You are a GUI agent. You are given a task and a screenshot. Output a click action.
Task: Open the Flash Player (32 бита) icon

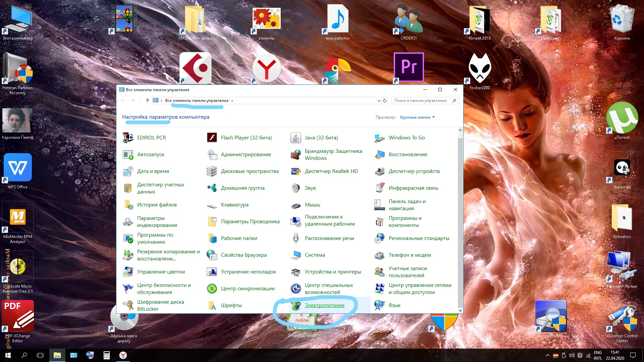(x=212, y=138)
